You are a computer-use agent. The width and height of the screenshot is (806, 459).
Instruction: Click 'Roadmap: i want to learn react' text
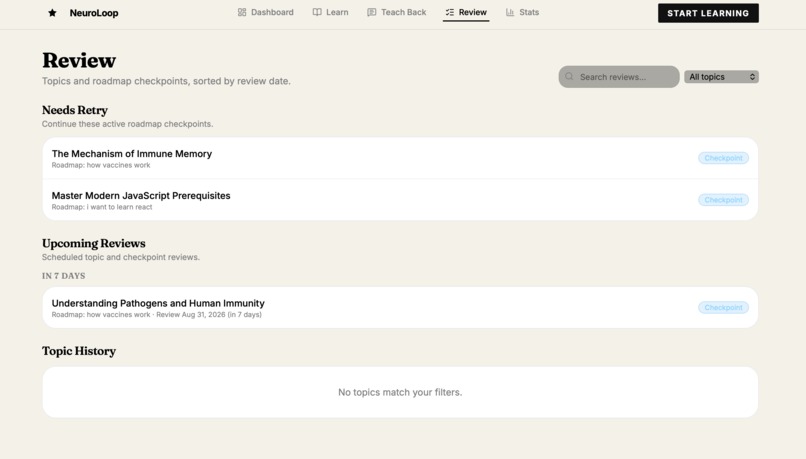coord(102,207)
